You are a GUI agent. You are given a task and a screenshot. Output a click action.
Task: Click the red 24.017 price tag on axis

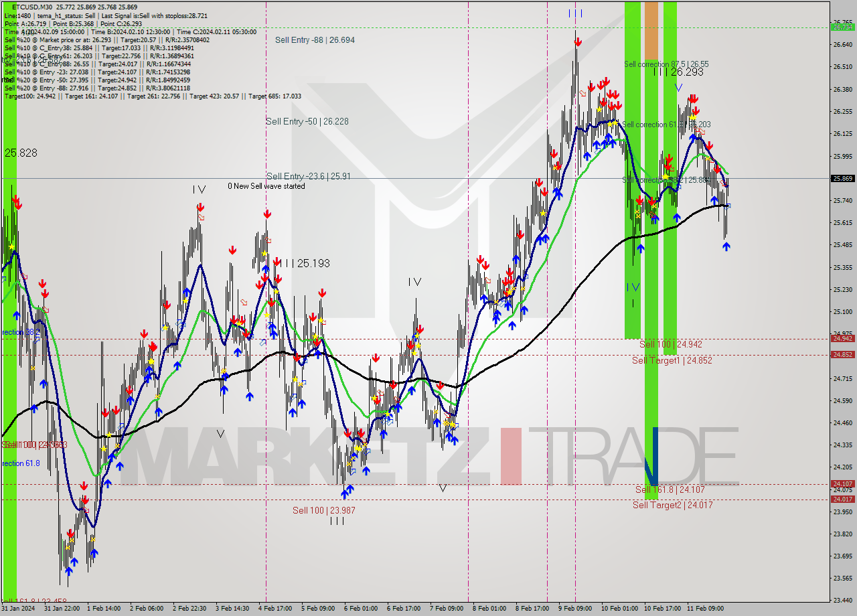click(x=842, y=499)
